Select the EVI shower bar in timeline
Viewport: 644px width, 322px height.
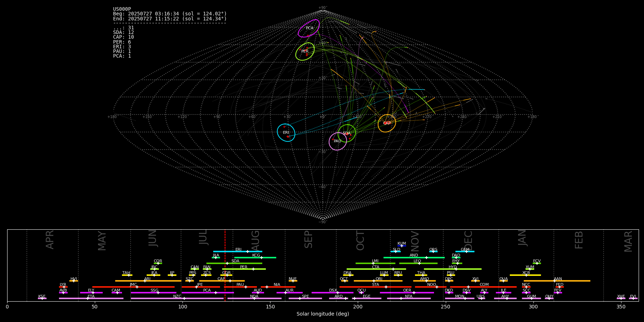click(633, 298)
